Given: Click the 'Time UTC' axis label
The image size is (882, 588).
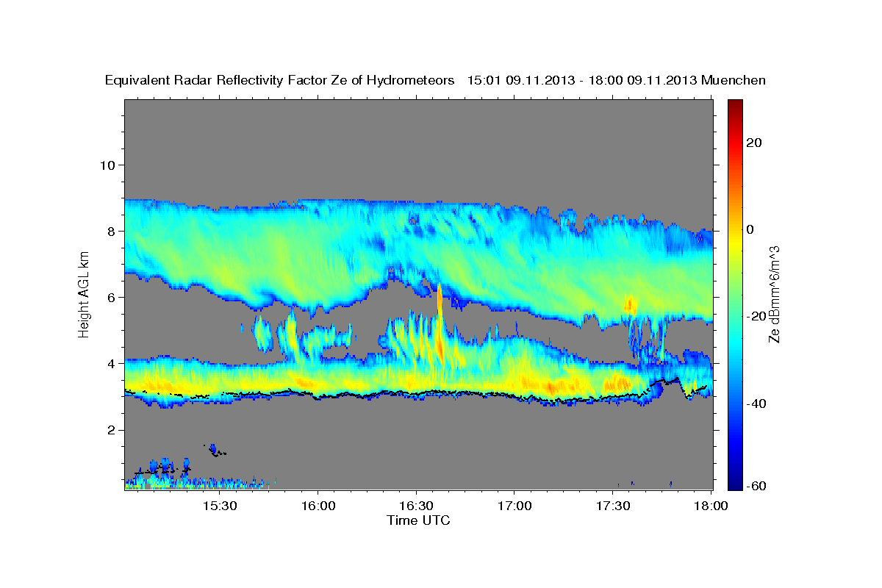Looking at the screenshot, I should pyautogui.click(x=418, y=520).
